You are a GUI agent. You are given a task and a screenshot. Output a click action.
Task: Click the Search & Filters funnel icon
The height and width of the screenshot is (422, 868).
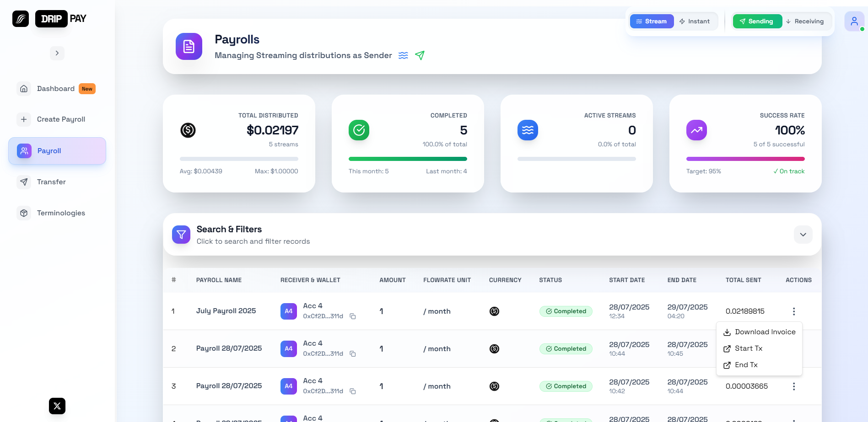pos(181,235)
